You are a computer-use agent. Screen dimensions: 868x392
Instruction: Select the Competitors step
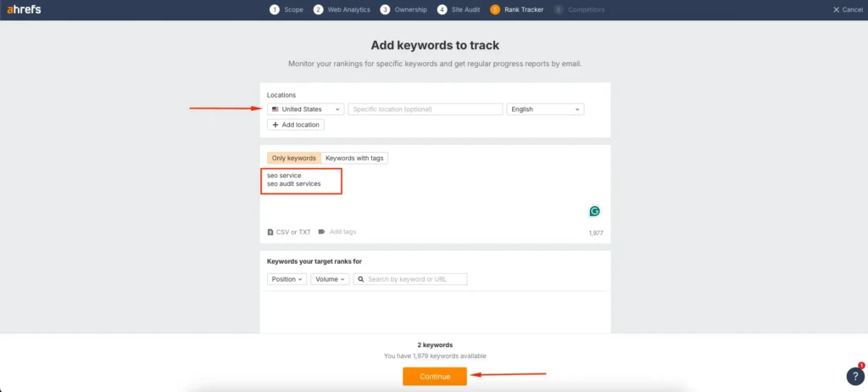point(579,9)
